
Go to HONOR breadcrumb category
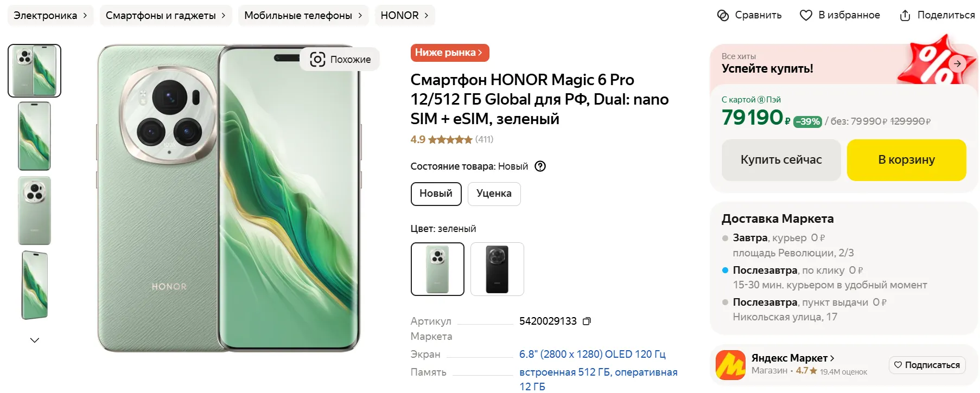click(x=404, y=15)
